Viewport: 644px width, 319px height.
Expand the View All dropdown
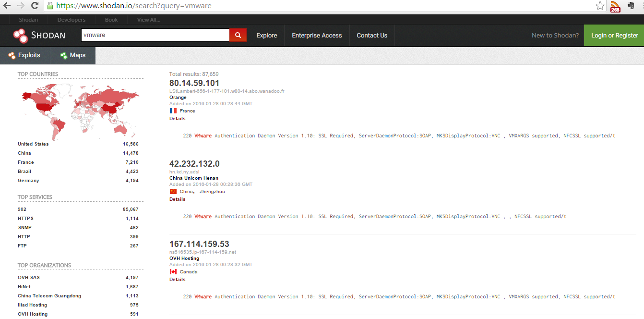click(x=148, y=20)
